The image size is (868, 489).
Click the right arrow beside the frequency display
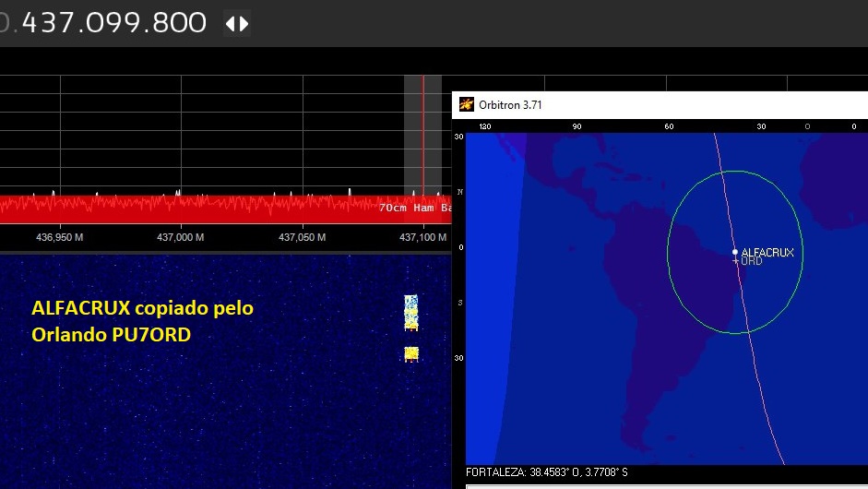[x=244, y=24]
